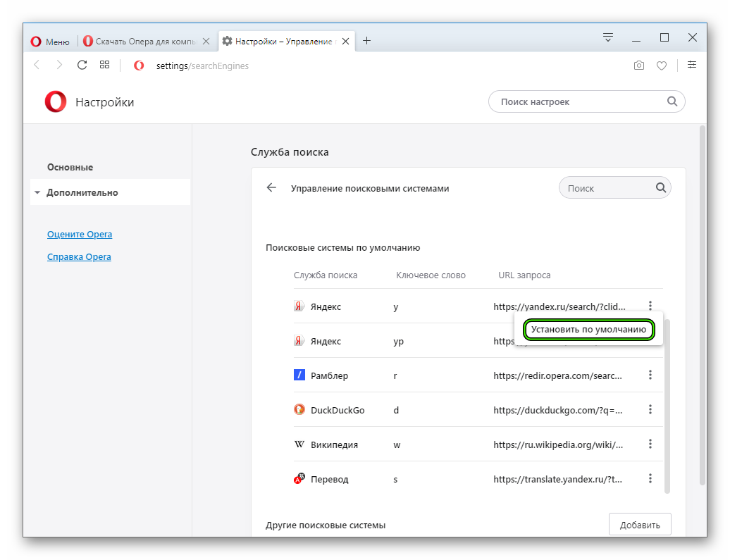This screenshot has height=560, width=730.
Task: Open the Easy Setup sliders icon
Action: pyautogui.click(x=692, y=65)
